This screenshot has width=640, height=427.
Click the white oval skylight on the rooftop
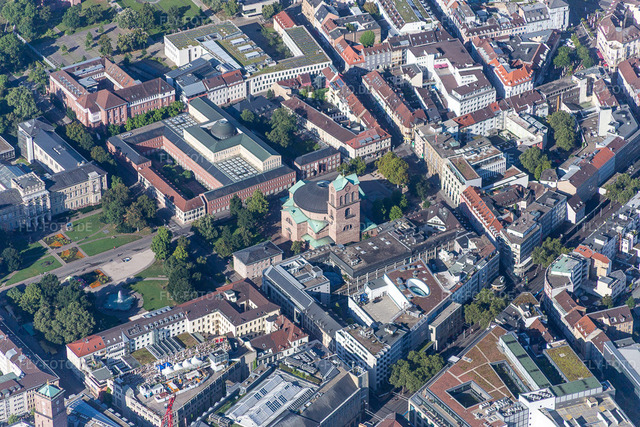(418, 287)
